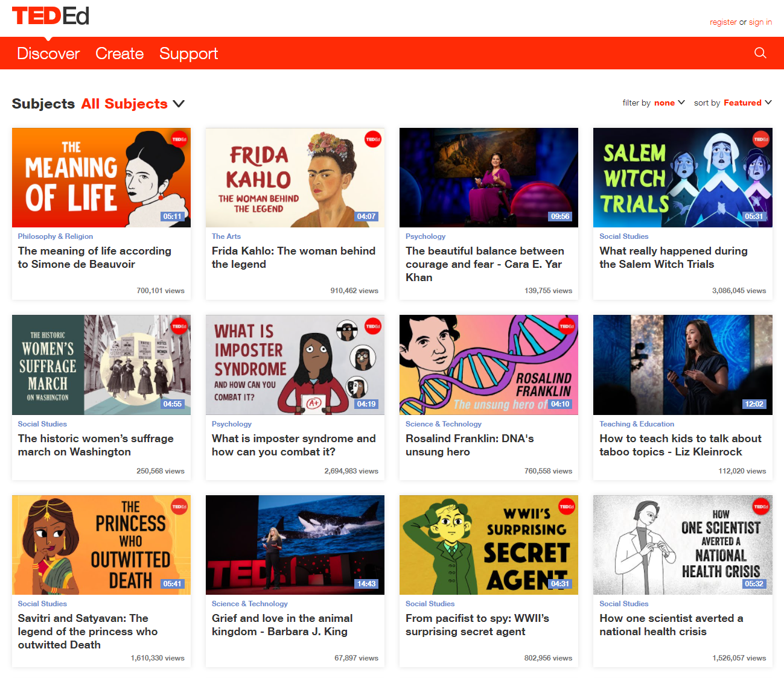This screenshot has height=678, width=784.
Task: Click The Arts category link
Action: pyautogui.click(x=226, y=236)
